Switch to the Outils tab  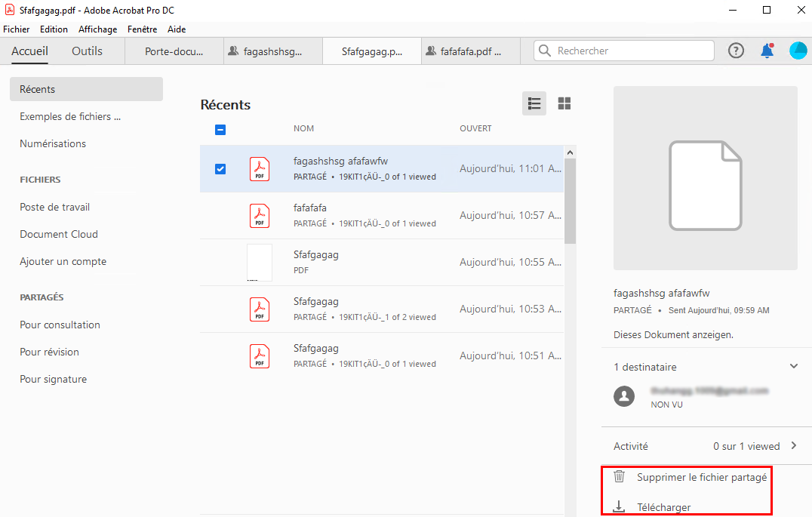click(x=87, y=51)
